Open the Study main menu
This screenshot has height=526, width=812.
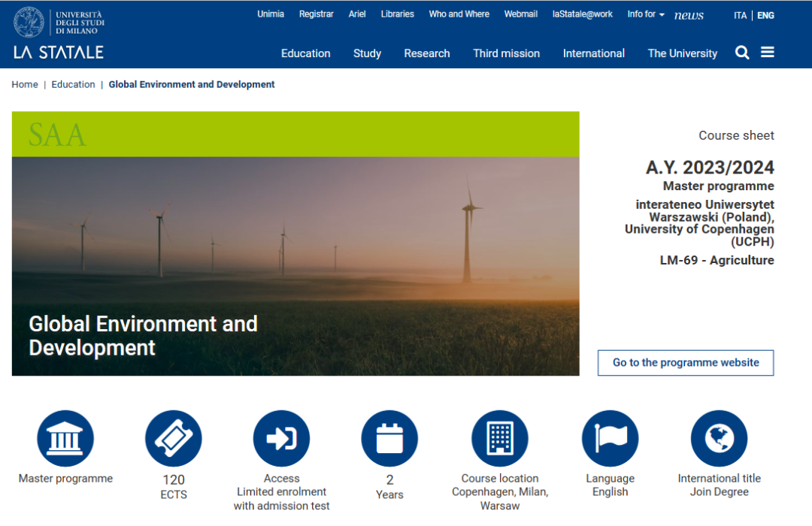tap(367, 53)
